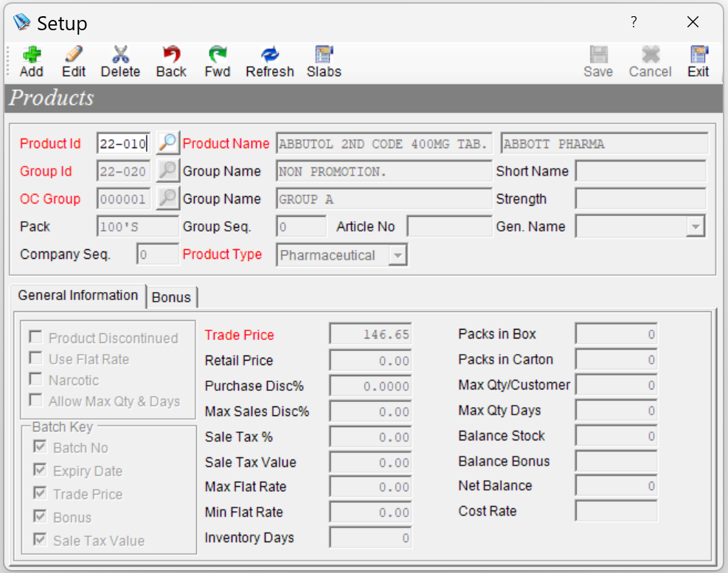This screenshot has height=573, width=728.
Task: Toggle Bonus batch key checkbox
Action: click(x=40, y=516)
